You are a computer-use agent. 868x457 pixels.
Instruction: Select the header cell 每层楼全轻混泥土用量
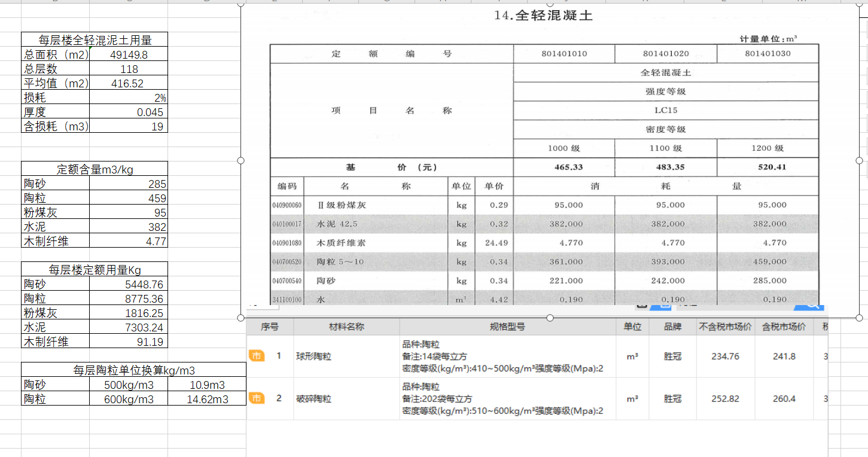coord(95,39)
